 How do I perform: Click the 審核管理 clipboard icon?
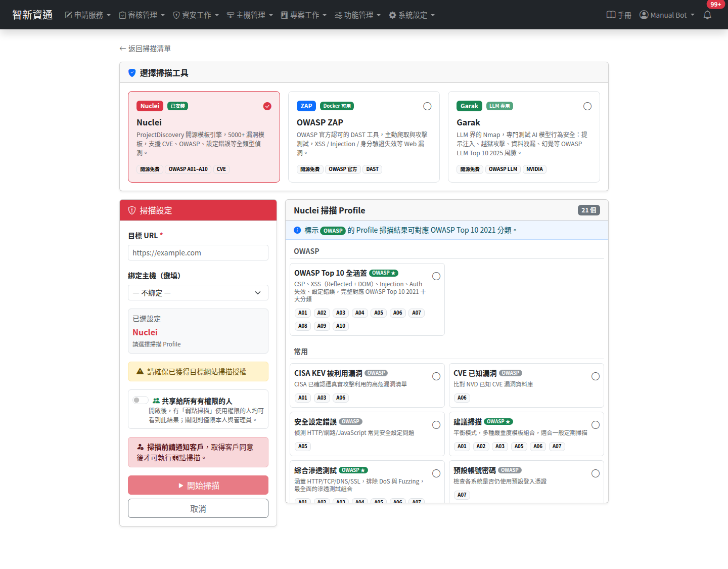[122, 15]
